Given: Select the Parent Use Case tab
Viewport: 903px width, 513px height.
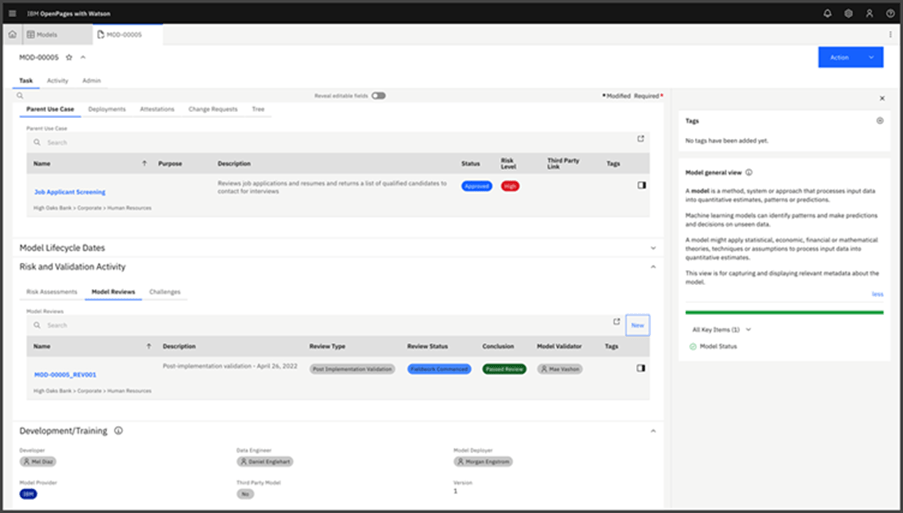Looking at the screenshot, I should [x=50, y=109].
